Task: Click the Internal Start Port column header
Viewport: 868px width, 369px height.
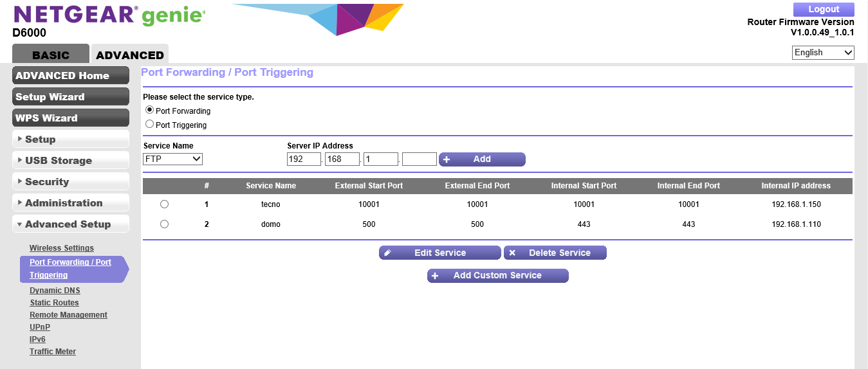Action: pos(584,186)
